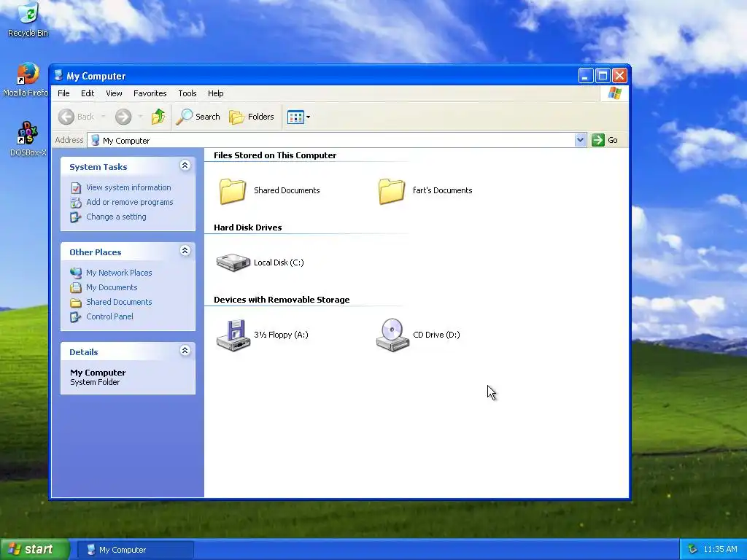Screen dimensions: 747x560
Task: Launch Mozilla Firefox from the desktop
Action: [x=26, y=80]
